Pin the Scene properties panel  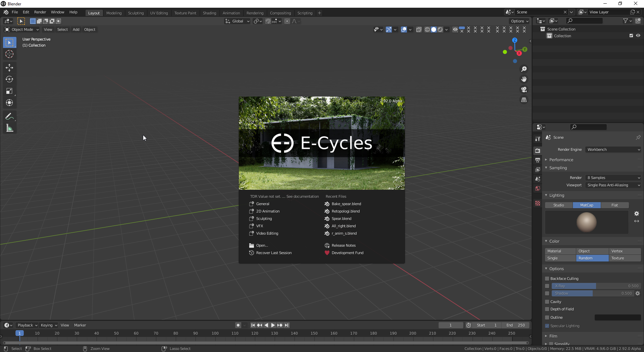click(638, 137)
